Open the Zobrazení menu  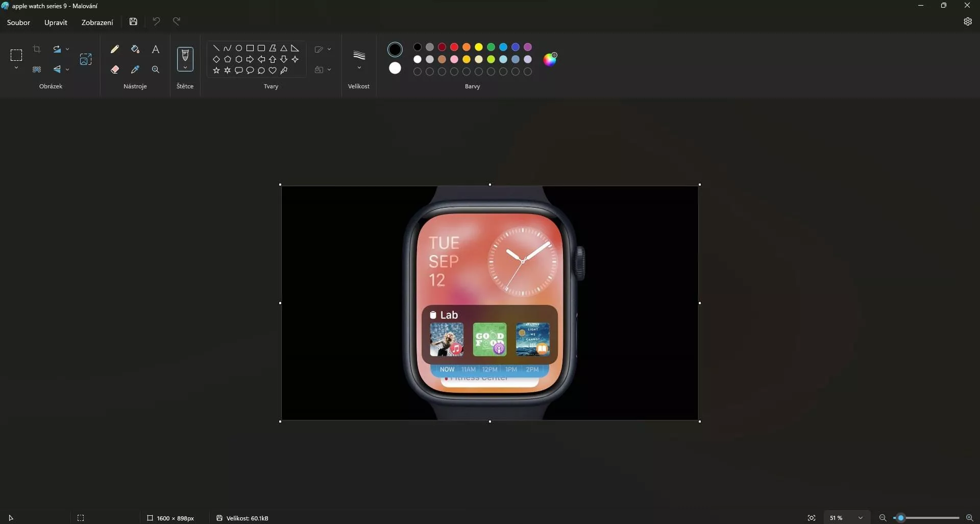(97, 22)
